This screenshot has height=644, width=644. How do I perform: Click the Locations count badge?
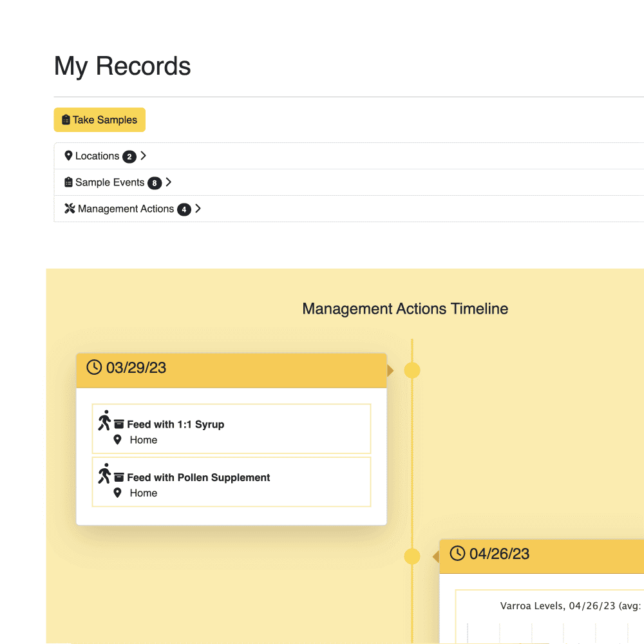pyautogui.click(x=129, y=156)
